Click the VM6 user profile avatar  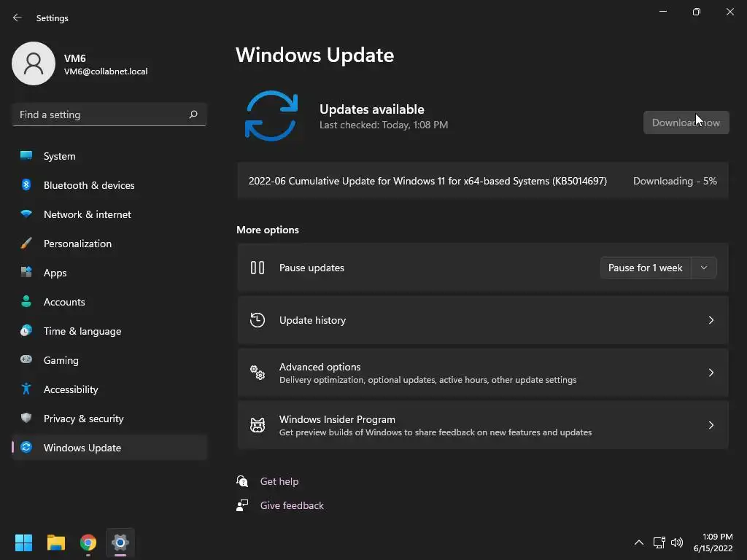(x=34, y=63)
